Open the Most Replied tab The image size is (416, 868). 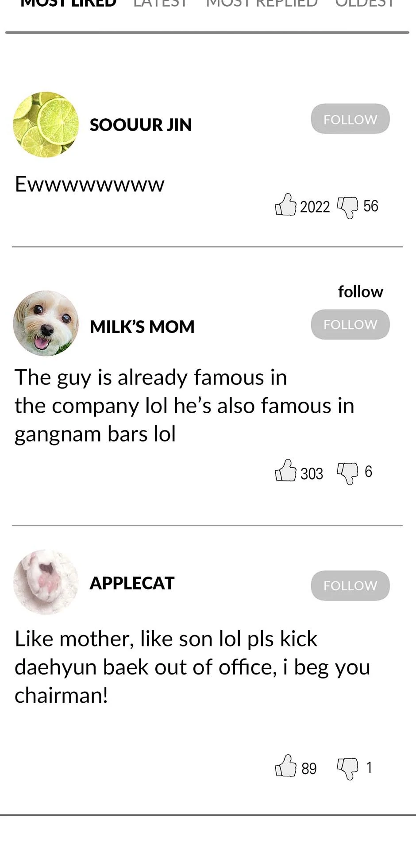pyautogui.click(x=262, y=4)
